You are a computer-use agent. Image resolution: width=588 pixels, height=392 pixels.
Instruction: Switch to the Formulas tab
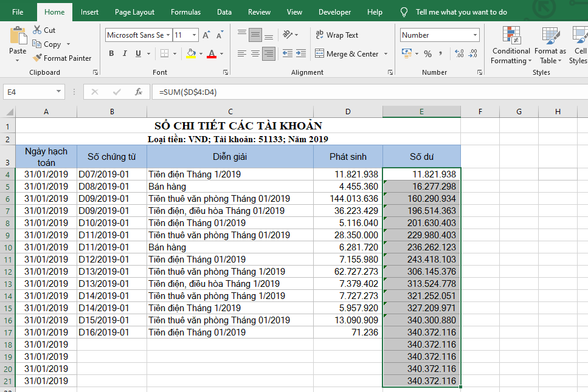pyautogui.click(x=185, y=12)
